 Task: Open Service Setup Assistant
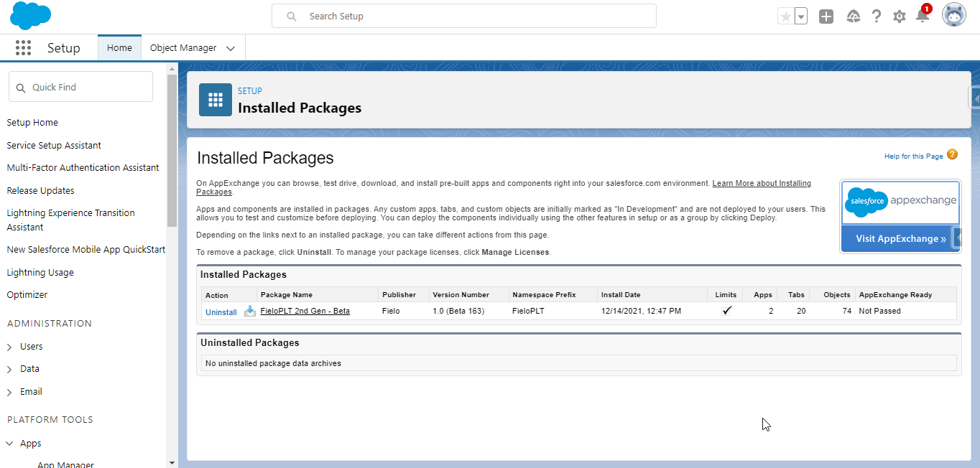coord(54,146)
